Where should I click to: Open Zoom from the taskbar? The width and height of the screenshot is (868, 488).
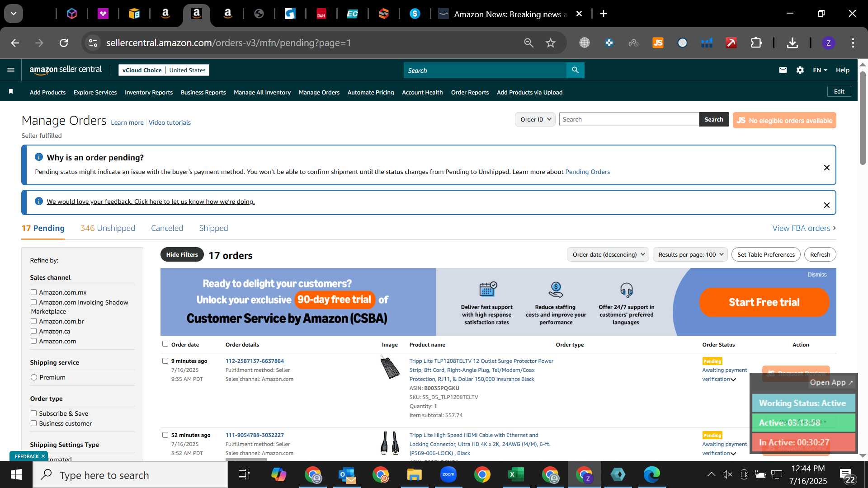pos(448,474)
